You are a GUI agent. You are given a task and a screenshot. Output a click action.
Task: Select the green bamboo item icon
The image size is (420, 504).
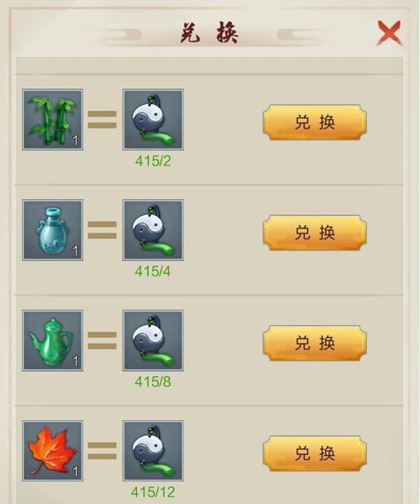tap(53, 119)
